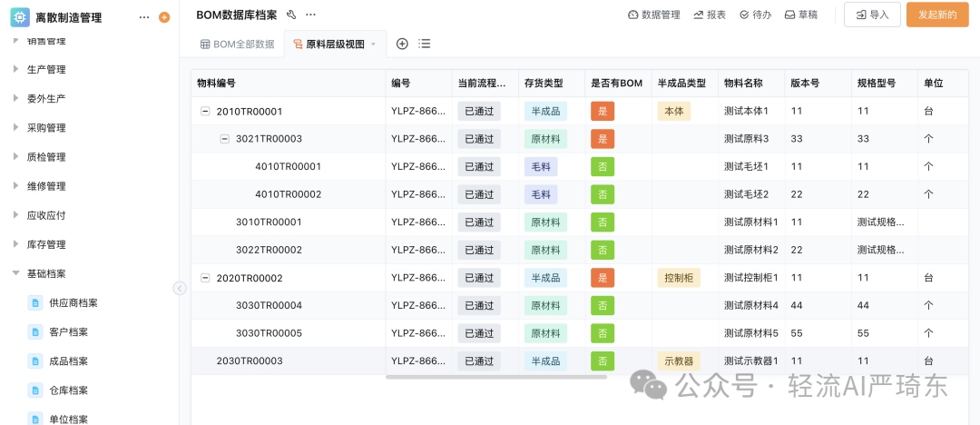Collapse row 2010TR00001 in the tree

(205, 112)
